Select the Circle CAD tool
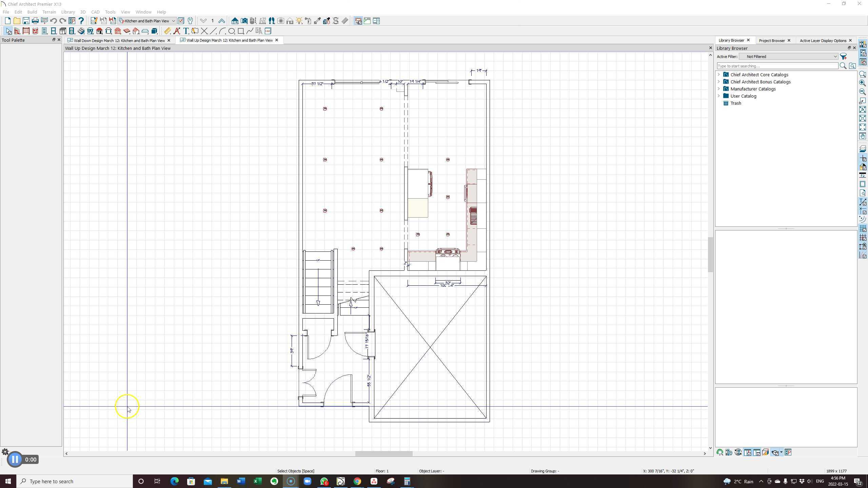This screenshot has width=868, height=488. [232, 31]
